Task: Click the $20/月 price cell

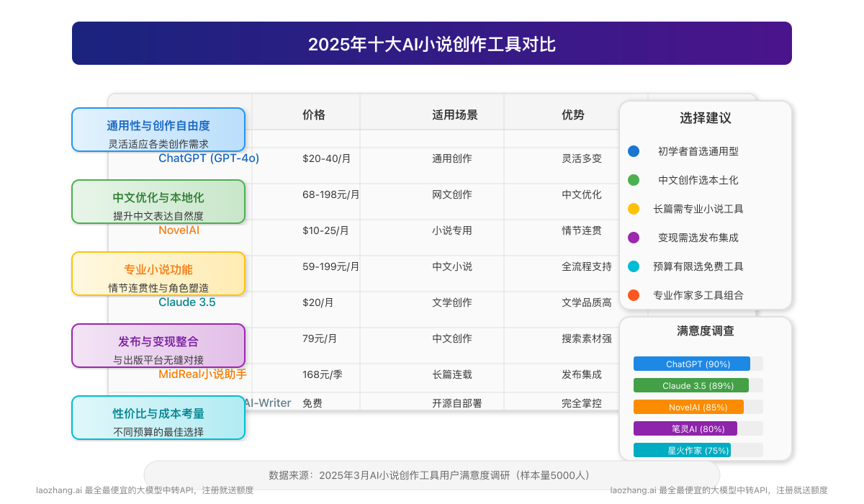Action: 318,302
